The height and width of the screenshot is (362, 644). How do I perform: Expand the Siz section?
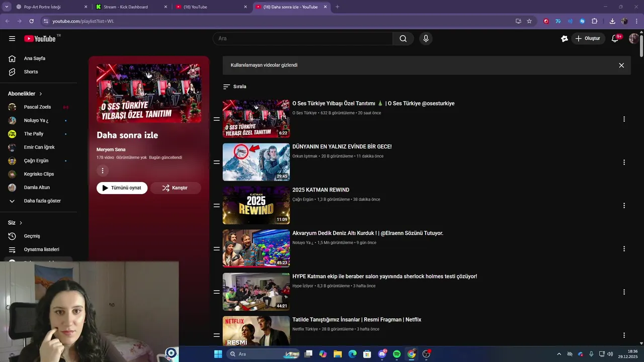point(15,223)
